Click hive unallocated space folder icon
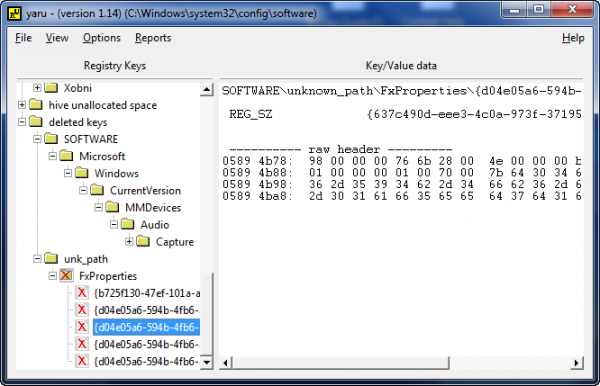This screenshot has height=386, width=600. pos(36,105)
